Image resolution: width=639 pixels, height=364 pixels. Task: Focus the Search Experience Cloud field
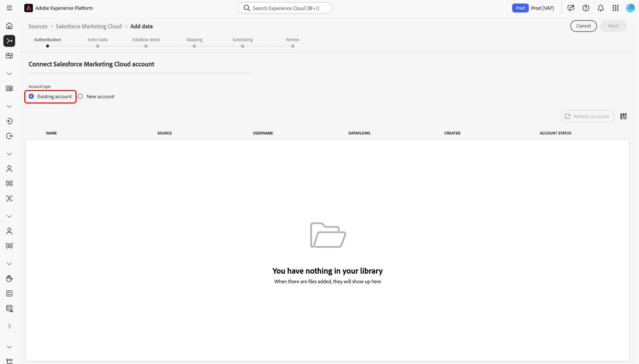tap(285, 8)
